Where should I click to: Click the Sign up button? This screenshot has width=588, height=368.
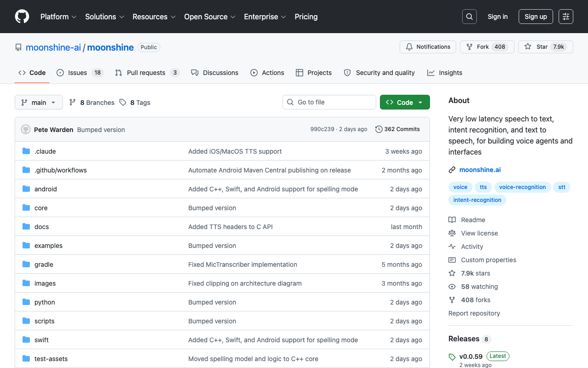[x=536, y=17]
